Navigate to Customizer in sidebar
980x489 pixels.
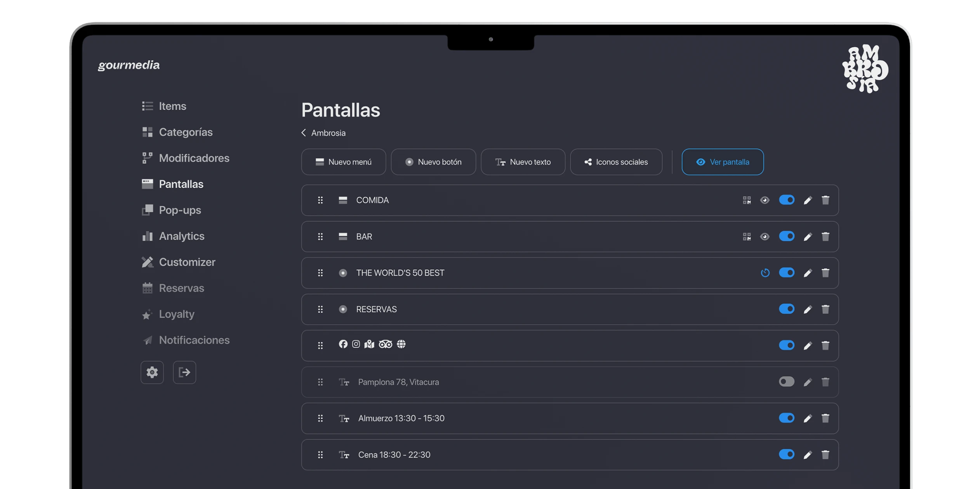tap(187, 262)
